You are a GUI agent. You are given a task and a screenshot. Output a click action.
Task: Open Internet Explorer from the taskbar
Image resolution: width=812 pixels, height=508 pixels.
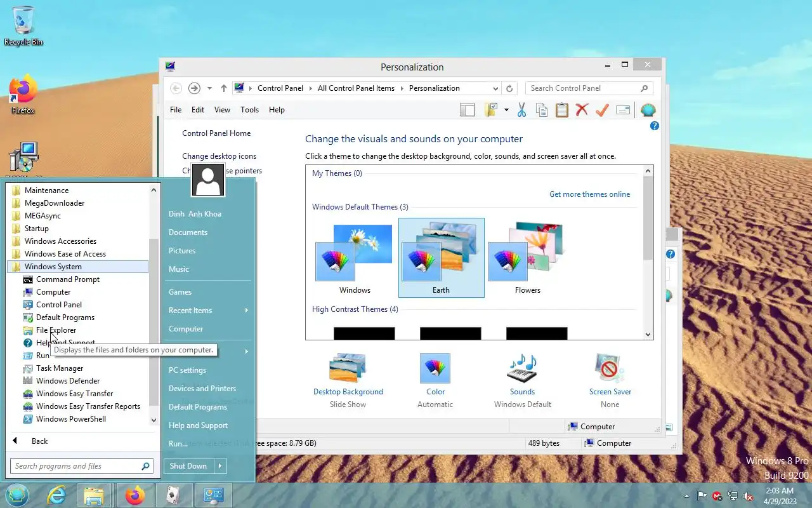coord(56,495)
